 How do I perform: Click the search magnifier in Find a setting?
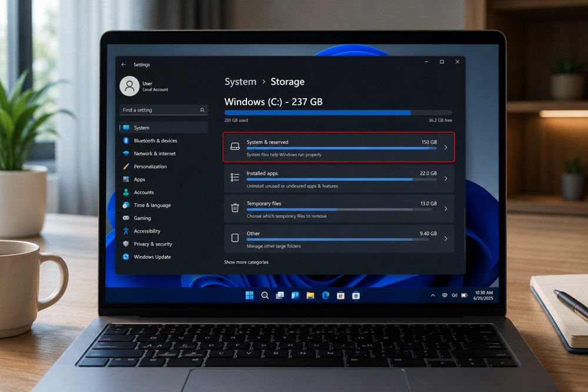tap(202, 110)
